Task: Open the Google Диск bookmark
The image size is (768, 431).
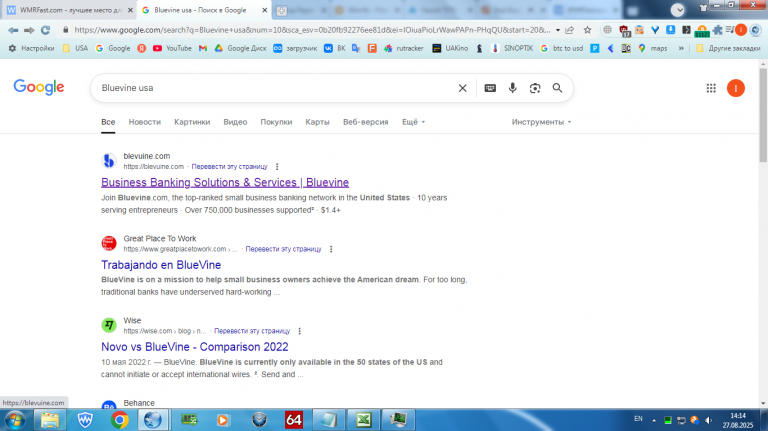Action: (x=240, y=48)
